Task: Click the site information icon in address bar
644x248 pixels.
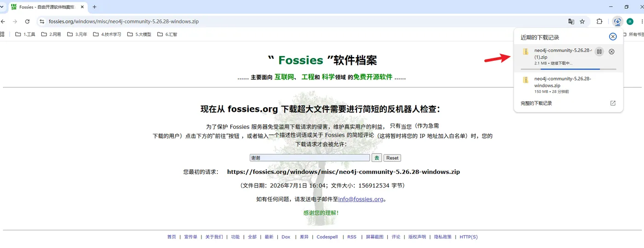Action: coord(42,21)
